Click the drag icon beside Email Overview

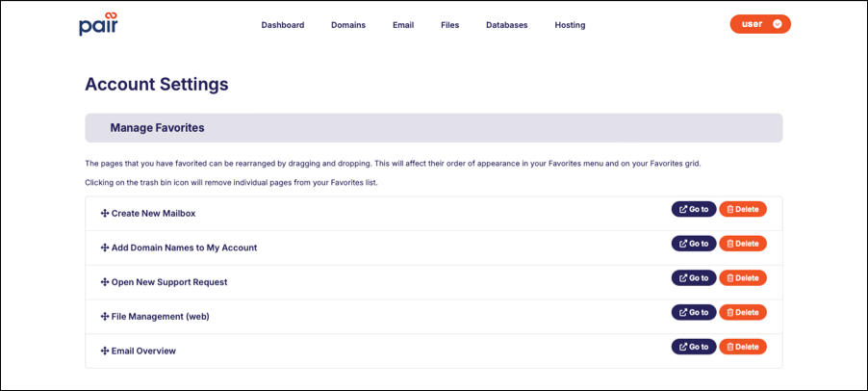(104, 351)
